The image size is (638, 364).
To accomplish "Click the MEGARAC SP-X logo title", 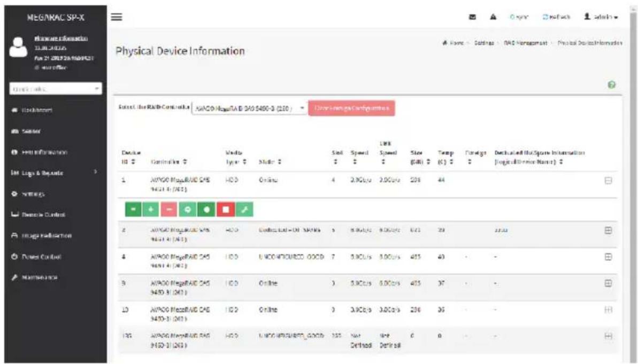I will coord(55,18).
